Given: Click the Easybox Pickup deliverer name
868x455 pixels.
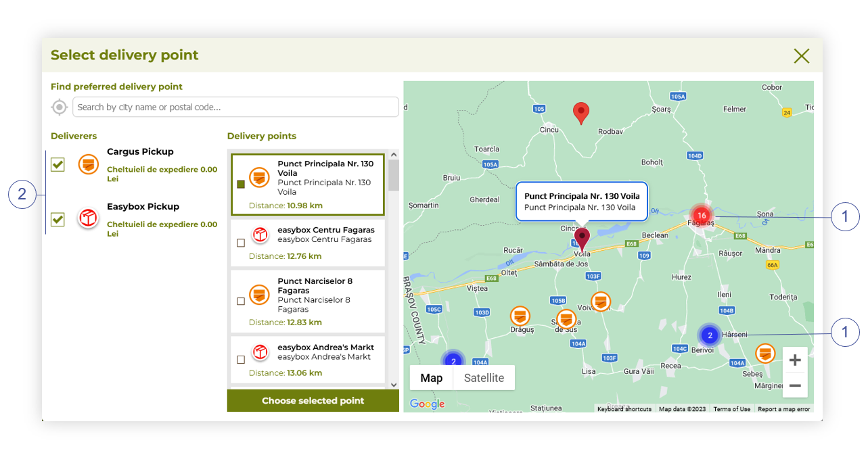Looking at the screenshot, I should point(143,206).
